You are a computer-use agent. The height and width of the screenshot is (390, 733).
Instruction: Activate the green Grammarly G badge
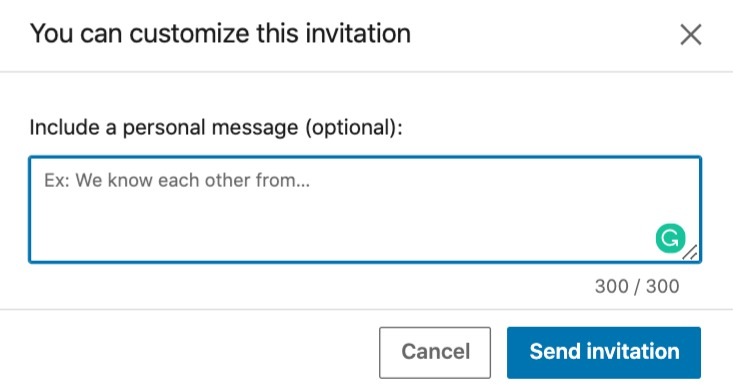(670, 238)
